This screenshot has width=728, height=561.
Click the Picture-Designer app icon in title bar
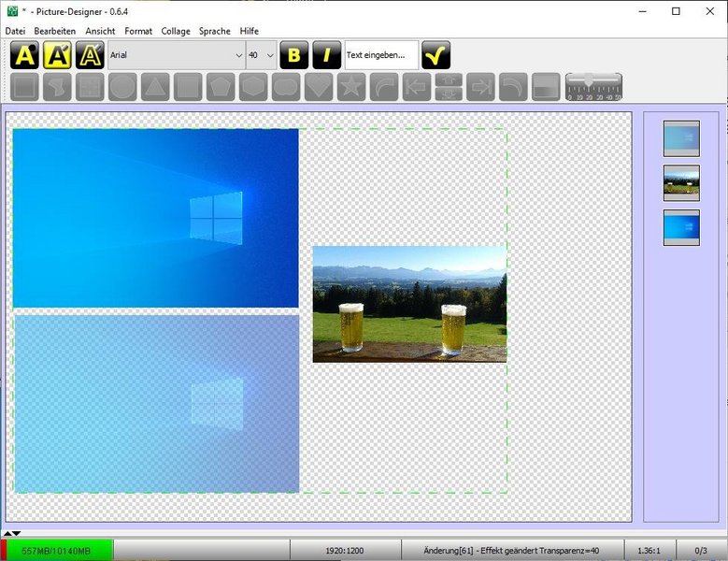coord(12,11)
